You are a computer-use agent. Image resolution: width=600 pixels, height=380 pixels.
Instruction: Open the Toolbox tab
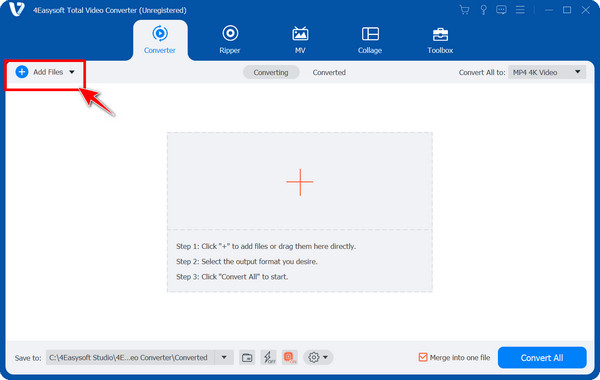tap(440, 40)
